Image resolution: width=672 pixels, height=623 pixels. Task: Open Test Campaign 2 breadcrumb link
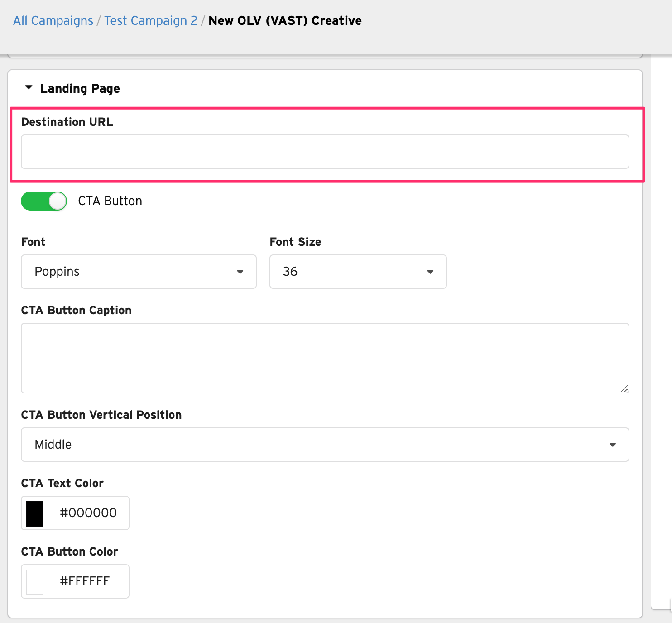[151, 21]
